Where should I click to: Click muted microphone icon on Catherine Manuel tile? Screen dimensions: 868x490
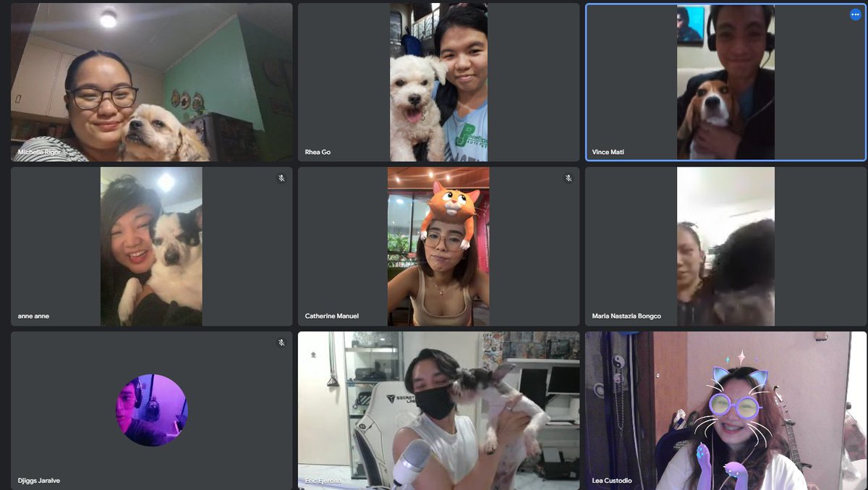tap(569, 178)
